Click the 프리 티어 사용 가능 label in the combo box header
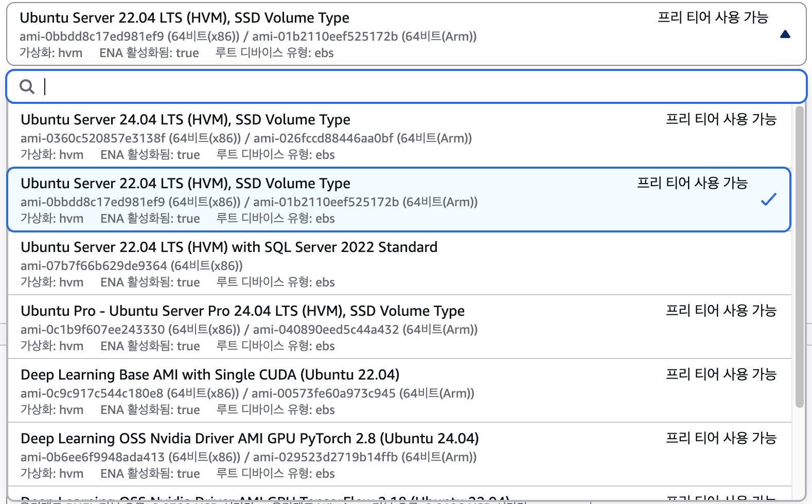 click(x=713, y=17)
